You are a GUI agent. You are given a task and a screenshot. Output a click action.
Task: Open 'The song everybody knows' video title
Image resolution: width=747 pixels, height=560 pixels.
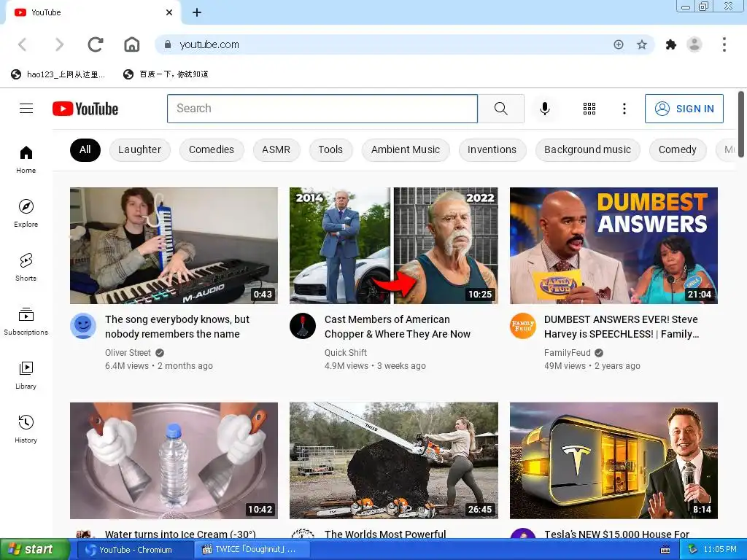pyautogui.click(x=177, y=327)
